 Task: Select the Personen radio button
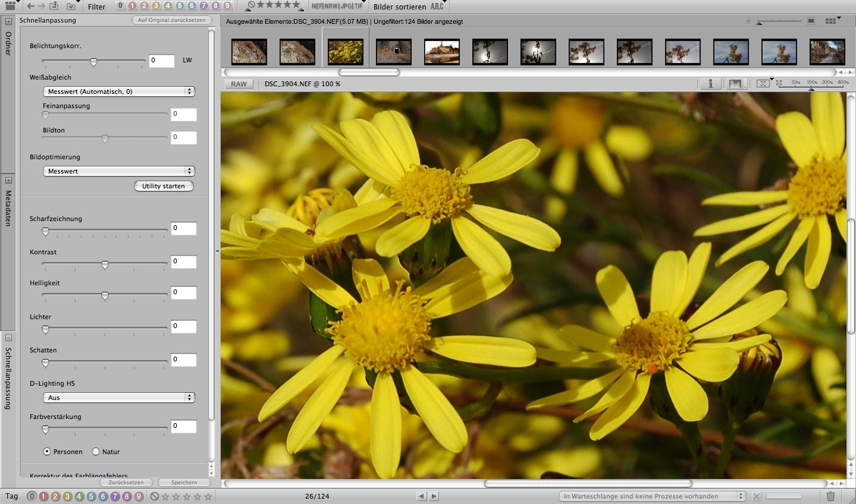click(47, 452)
